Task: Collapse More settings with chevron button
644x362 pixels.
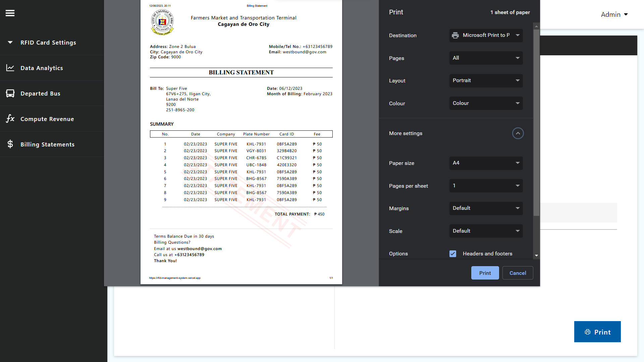Action: click(518, 133)
